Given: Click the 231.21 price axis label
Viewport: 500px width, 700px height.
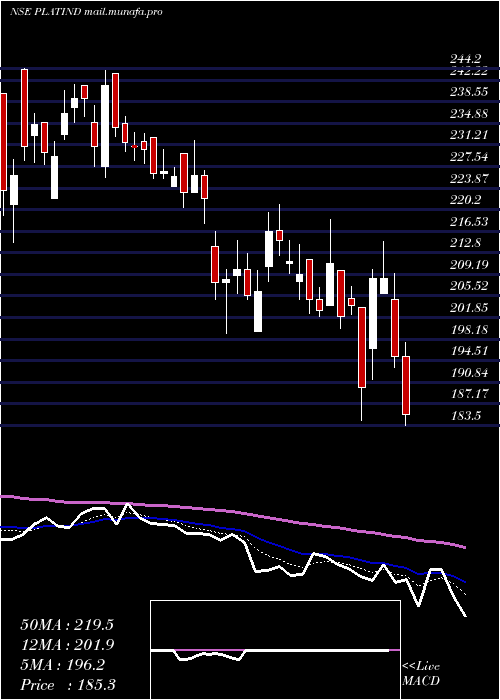Looking at the screenshot, I should (x=468, y=135).
